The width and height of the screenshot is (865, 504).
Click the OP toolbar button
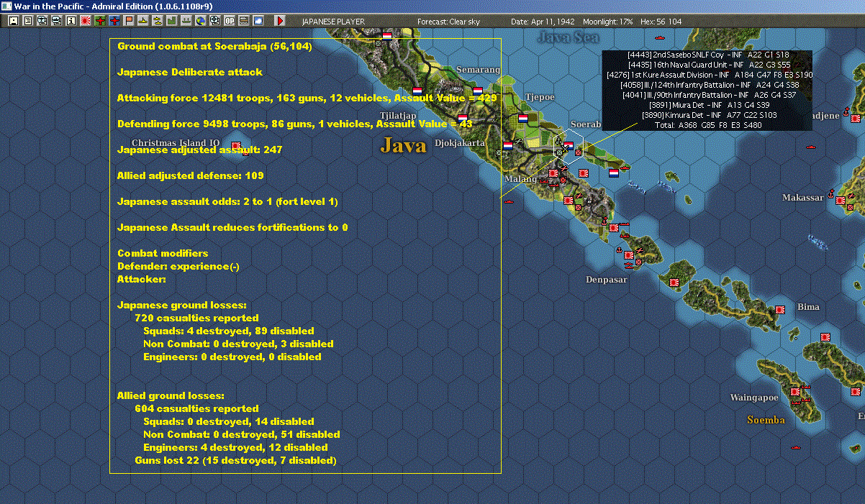coord(230,21)
